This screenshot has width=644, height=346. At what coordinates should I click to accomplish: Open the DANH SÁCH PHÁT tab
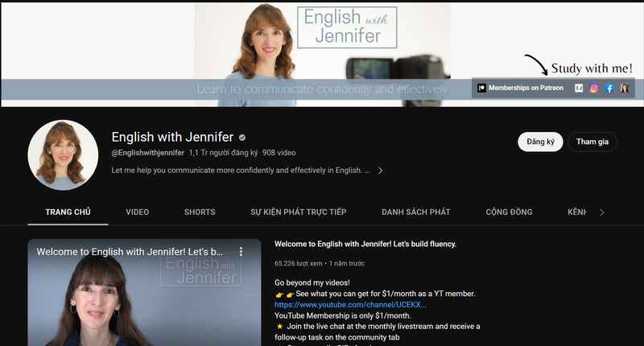[415, 212]
